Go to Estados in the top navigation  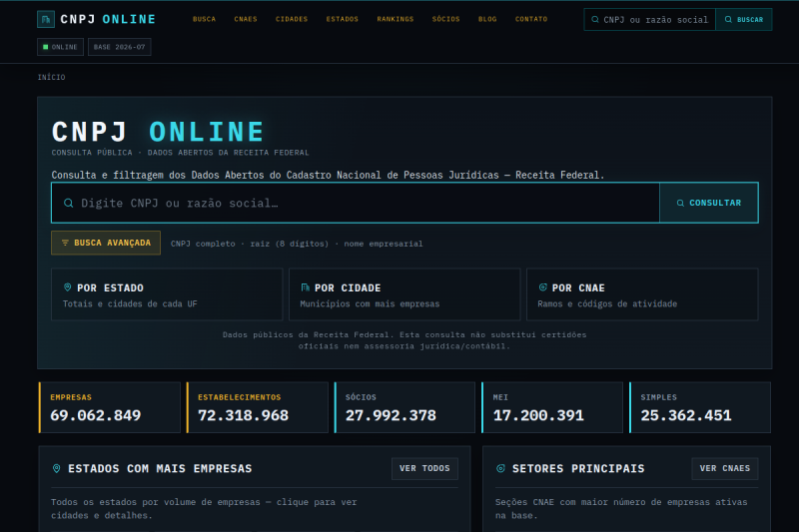342,19
